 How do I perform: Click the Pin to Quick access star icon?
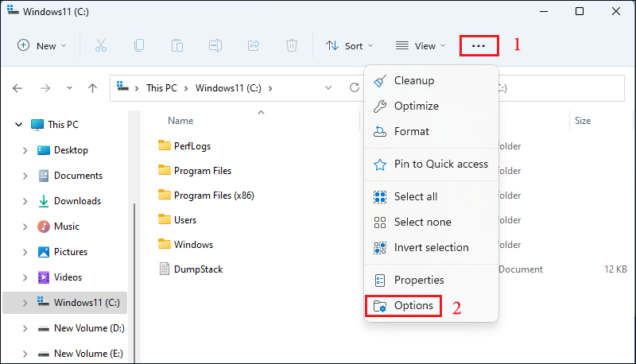click(380, 165)
